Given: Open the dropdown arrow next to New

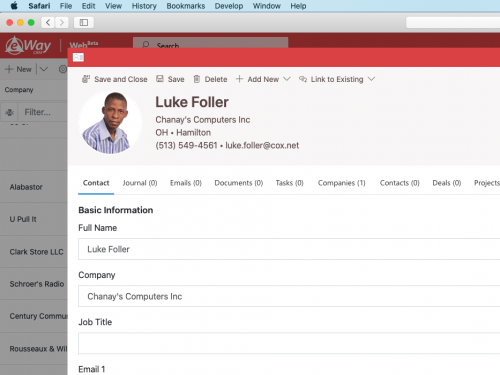Looking at the screenshot, I should tap(44, 69).
